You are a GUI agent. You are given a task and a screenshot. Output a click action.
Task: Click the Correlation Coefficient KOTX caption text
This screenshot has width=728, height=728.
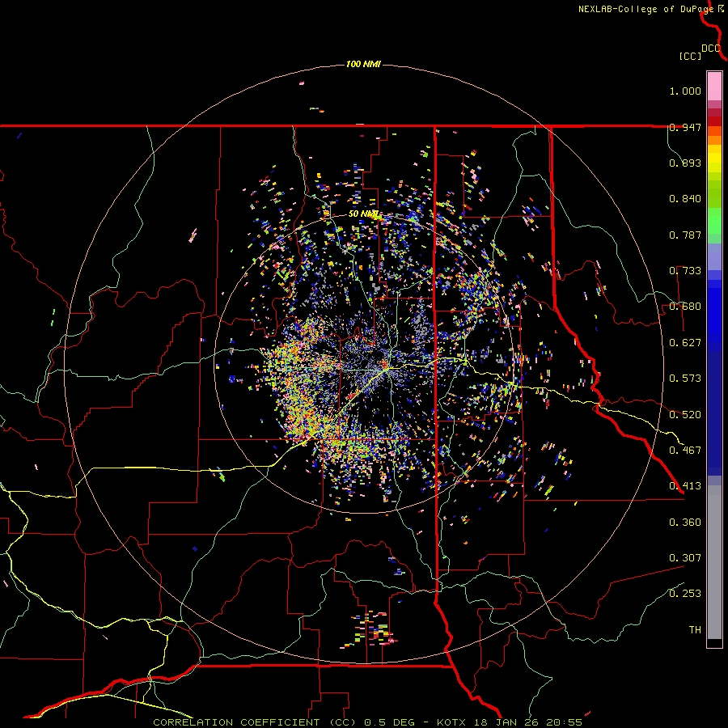367,722
